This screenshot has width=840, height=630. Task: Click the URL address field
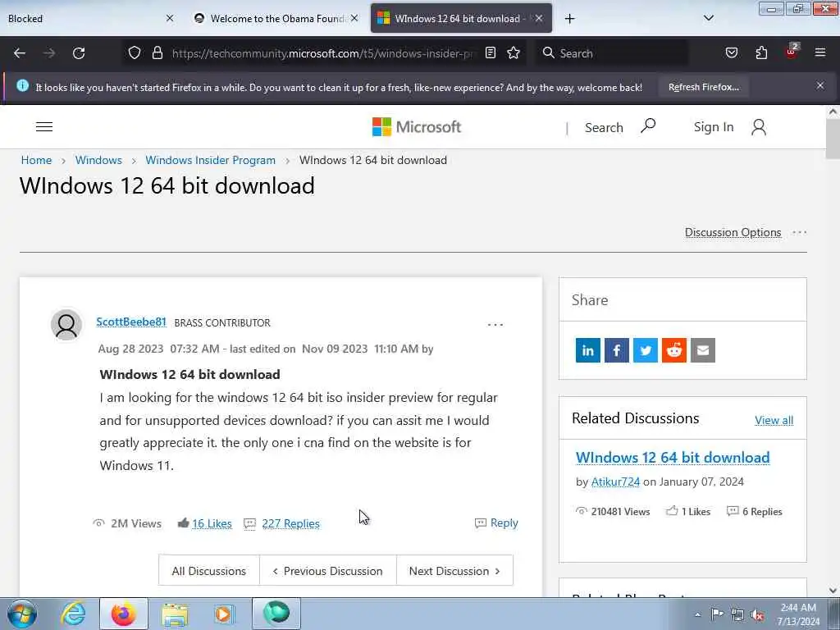322,53
